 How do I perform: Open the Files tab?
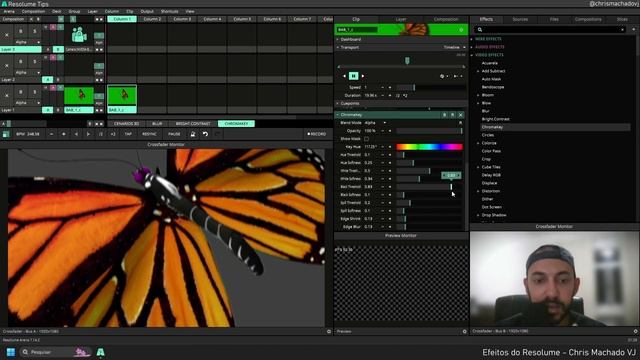point(554,19)
